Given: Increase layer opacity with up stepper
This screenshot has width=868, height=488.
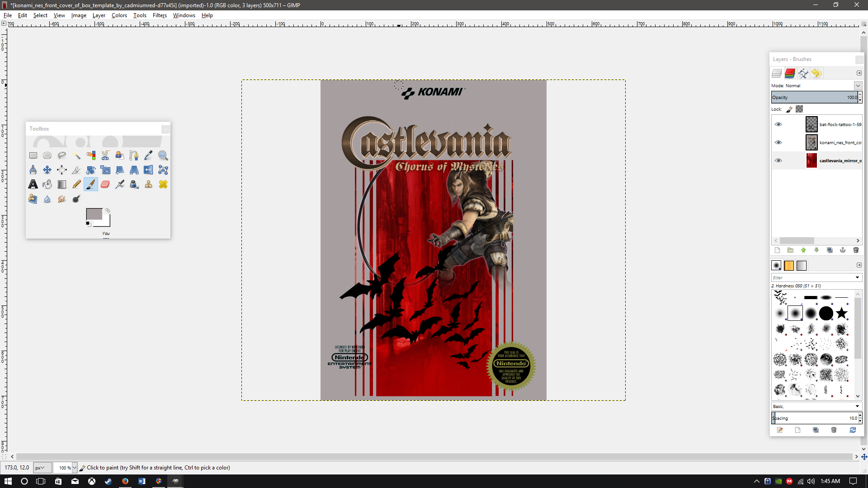Looking at the screenshot, I should coord(860,94).
